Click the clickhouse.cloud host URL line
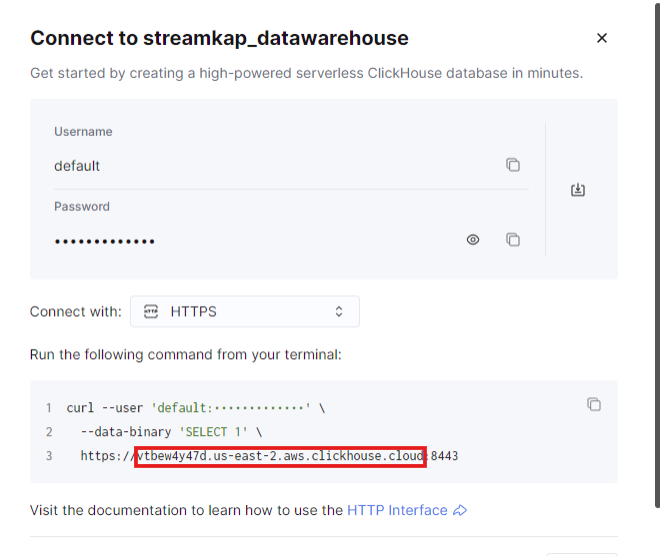 [x=269, y=456]
